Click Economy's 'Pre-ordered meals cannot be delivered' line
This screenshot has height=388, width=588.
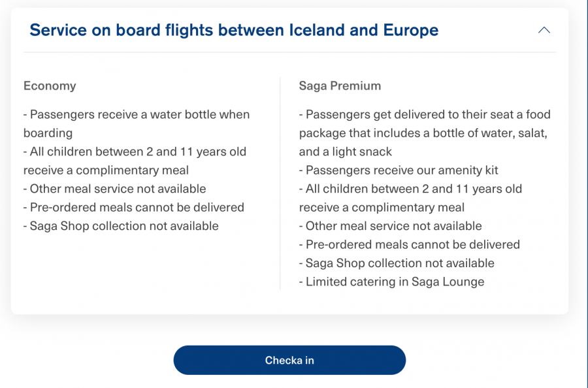pos(134,207)
